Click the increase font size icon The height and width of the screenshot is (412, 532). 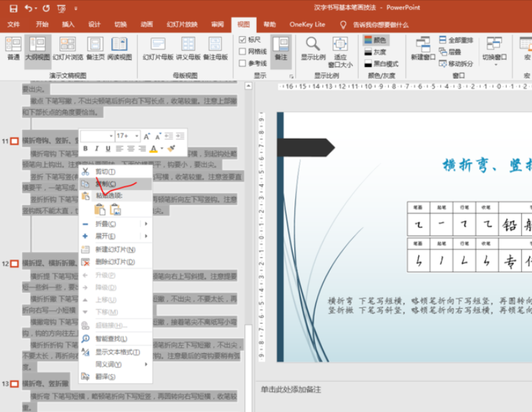(147, 136)
